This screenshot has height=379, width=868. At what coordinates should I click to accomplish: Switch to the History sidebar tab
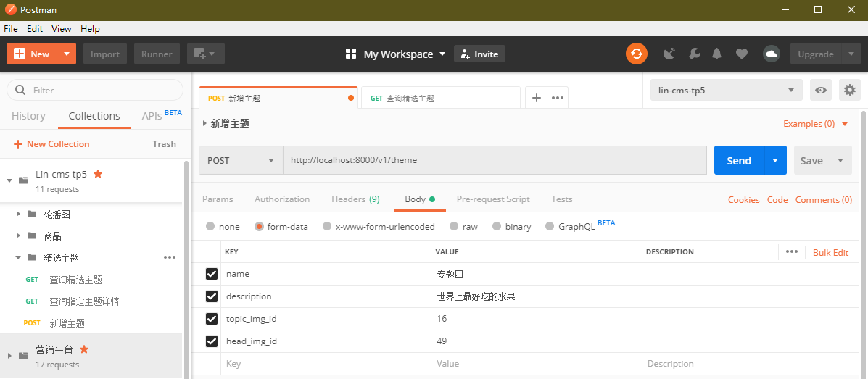pos(28,116)
